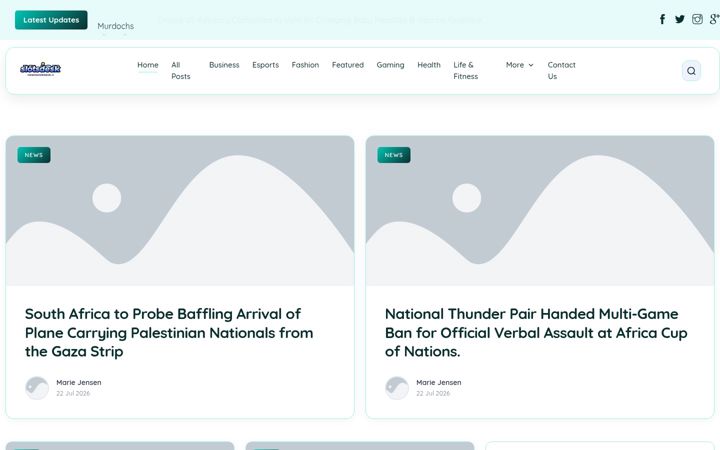Open the Twitter social icon
The image size is (720, 450).
coord(680,19)
